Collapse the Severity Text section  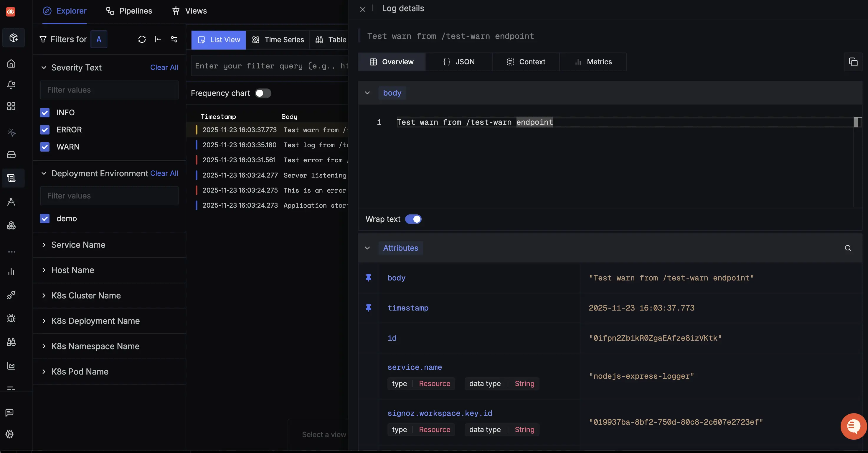click(44, 68)
